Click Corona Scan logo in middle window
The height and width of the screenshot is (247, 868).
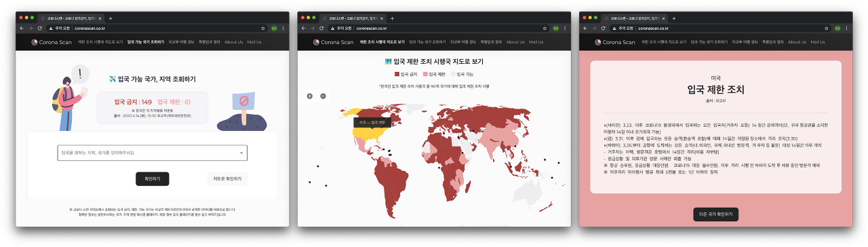pos(334,42)
